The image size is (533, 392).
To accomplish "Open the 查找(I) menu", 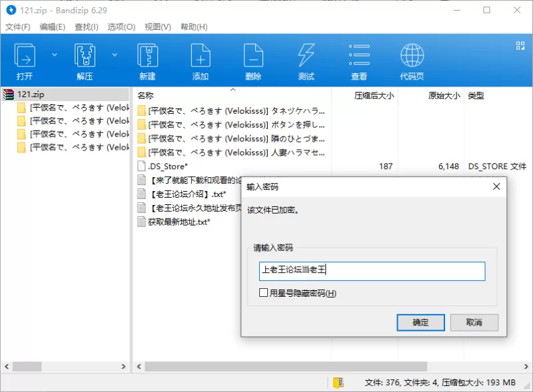I will pos(87,27).
